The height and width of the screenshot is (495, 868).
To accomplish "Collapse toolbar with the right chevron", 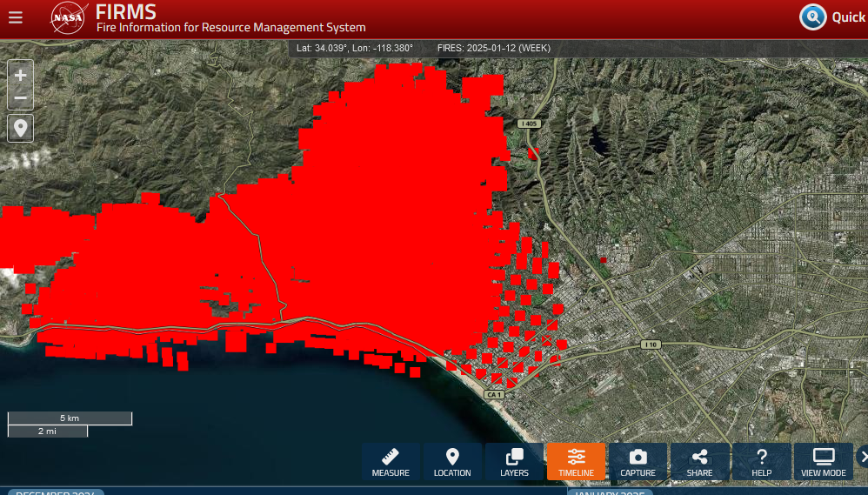I will (863, 457).
